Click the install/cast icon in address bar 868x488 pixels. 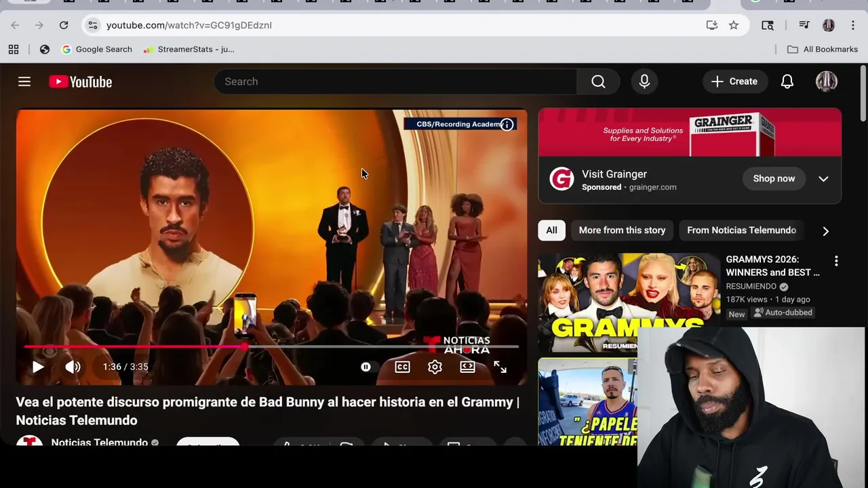711,25
